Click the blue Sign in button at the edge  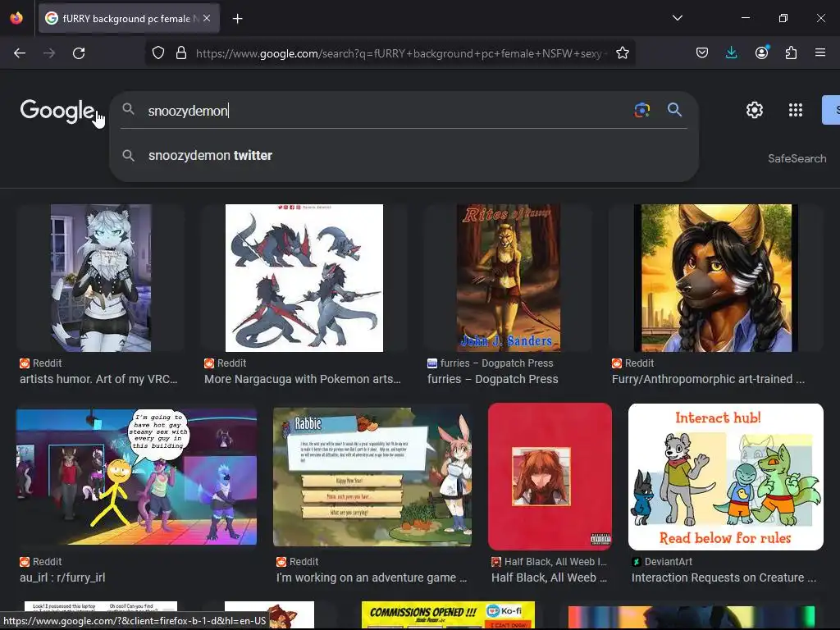[831, 110]
